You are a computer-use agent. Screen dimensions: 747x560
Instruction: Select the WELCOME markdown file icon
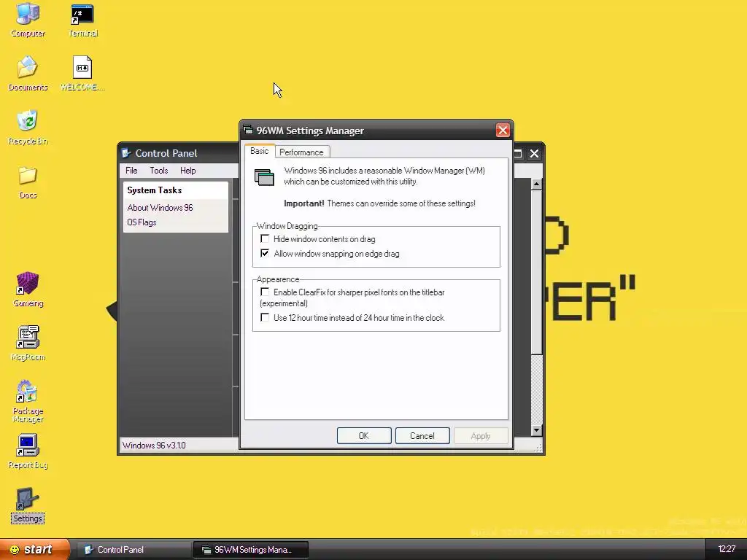pyautogui.click(x=82, y=74)
